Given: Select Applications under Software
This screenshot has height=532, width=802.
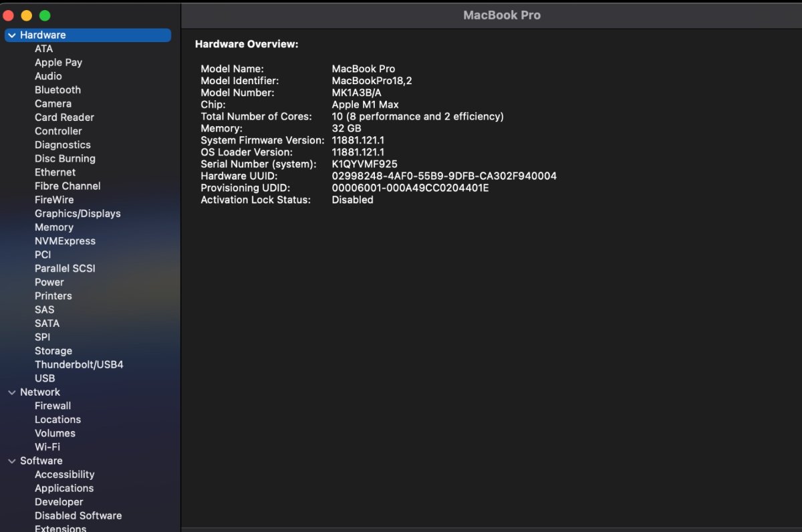Looking at the screenshot, I should (x=64, y=489).
